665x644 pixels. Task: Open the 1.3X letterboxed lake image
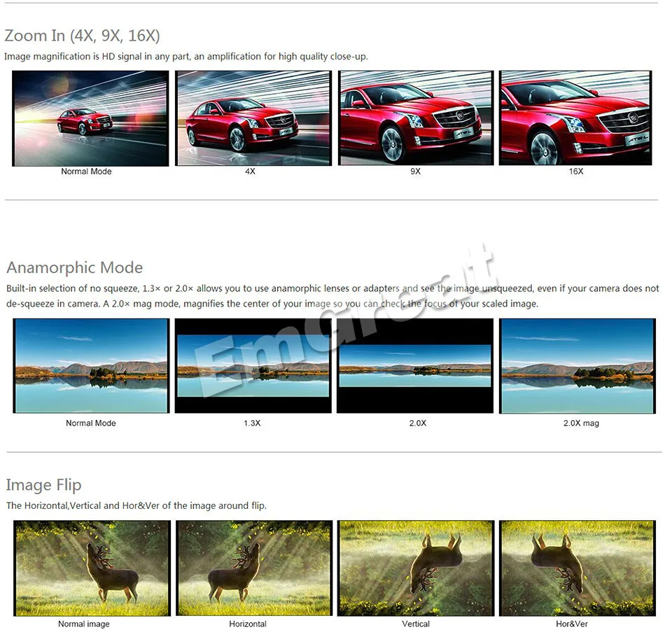[x=253, y=365]
